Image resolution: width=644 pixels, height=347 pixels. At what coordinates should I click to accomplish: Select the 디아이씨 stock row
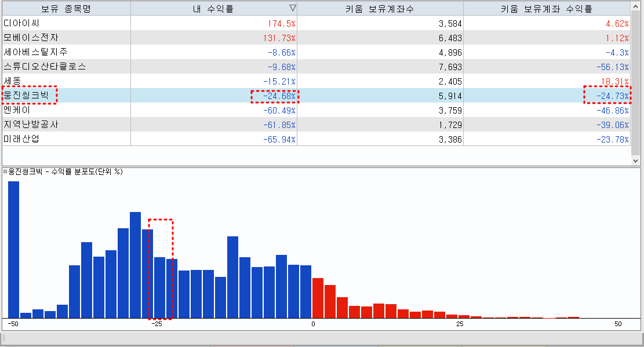[x=316, y=23]
